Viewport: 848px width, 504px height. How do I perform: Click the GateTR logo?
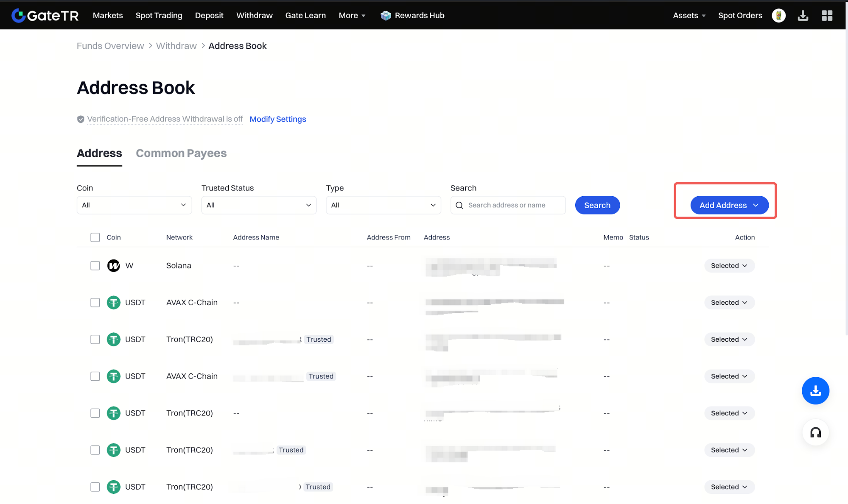(45, 15)
